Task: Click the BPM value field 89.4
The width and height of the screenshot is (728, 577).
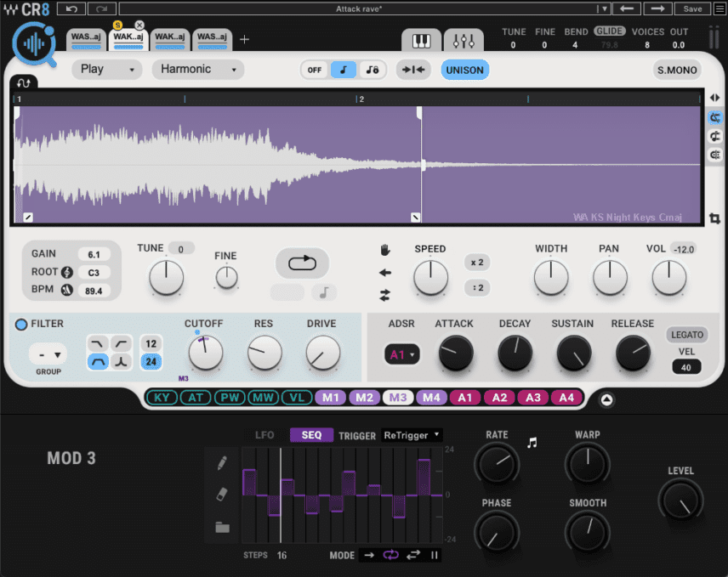Action: (94, 291)
